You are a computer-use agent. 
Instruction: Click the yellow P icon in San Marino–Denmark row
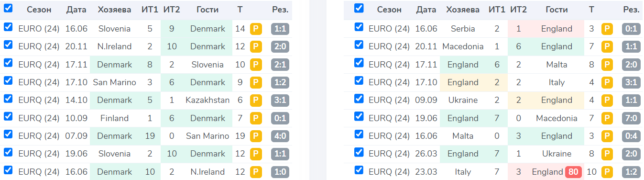[x=256, y=82]
